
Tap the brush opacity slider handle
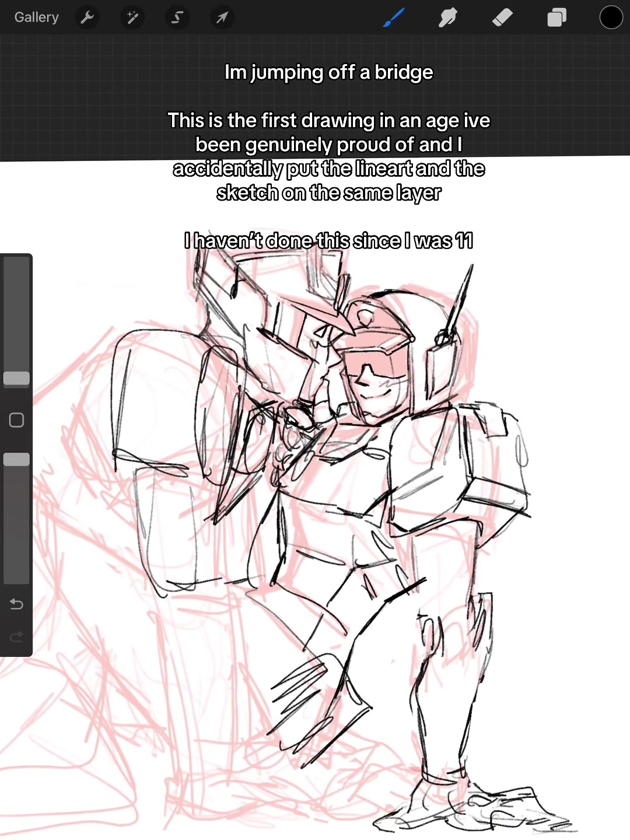pyautogui.click(x=16, y=459)
